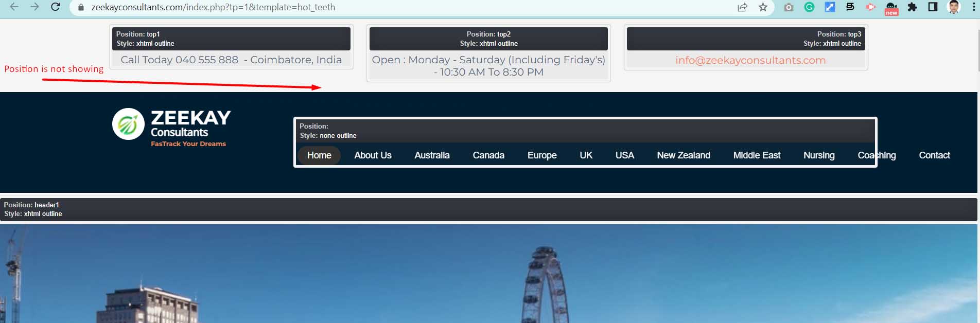980x323 pixels.
Task: Bookmark this page with the star
Action: (x=763, y=7)
